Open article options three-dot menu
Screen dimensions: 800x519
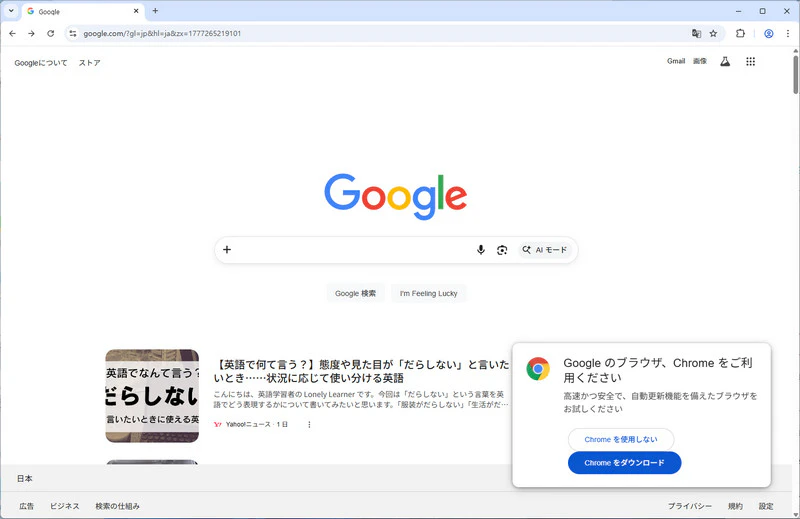tap(309, 425)
